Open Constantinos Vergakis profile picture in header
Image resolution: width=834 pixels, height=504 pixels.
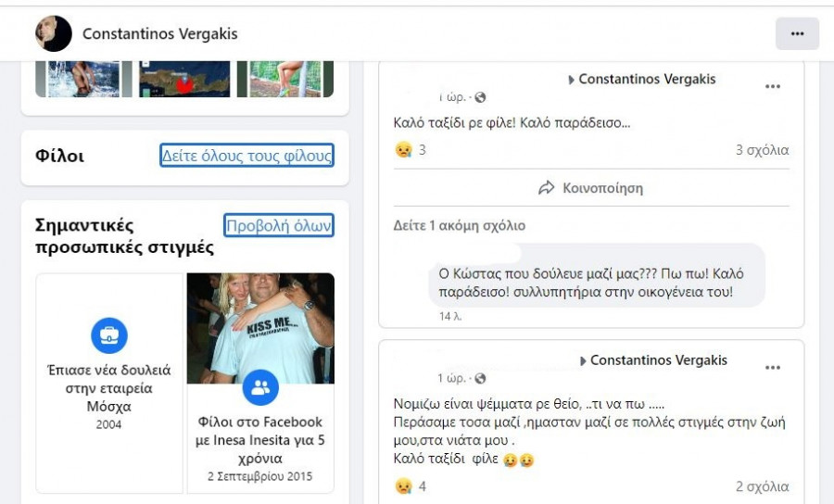pyautogui.click(x=53, y=33)
